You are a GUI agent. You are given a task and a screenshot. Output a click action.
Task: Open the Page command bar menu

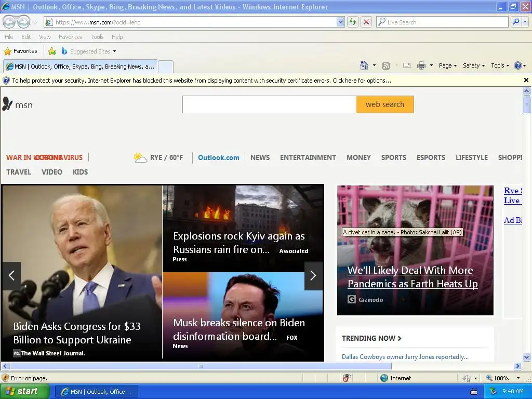447,65
